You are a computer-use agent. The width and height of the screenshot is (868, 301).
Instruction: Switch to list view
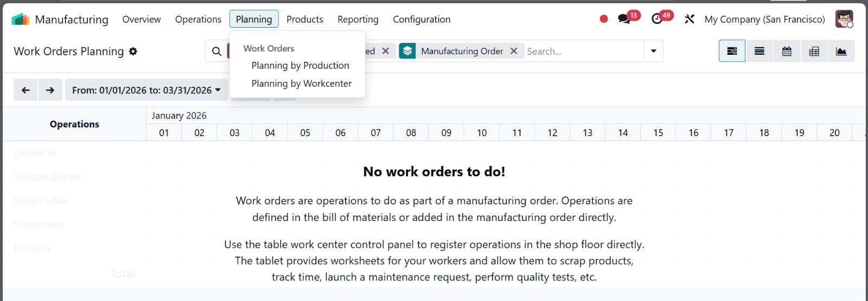pos(759,52)
